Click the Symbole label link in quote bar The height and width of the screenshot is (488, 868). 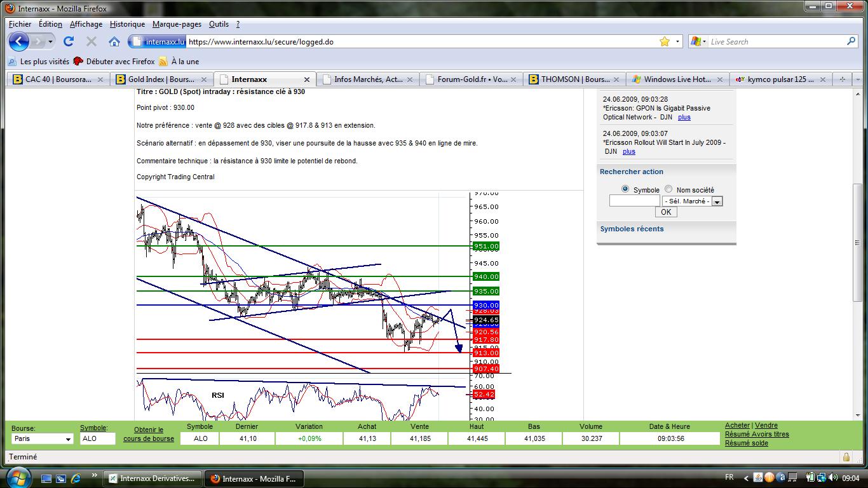point(93,428)
